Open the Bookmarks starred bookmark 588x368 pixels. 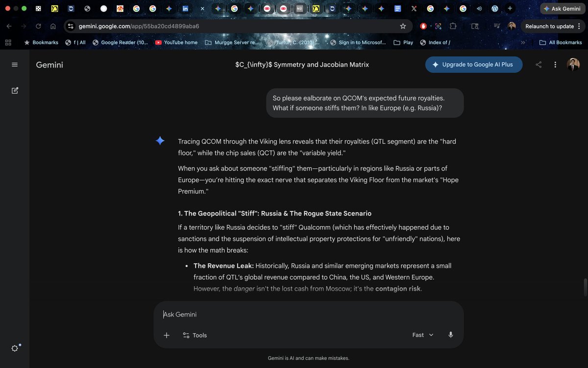pos(41,43)
